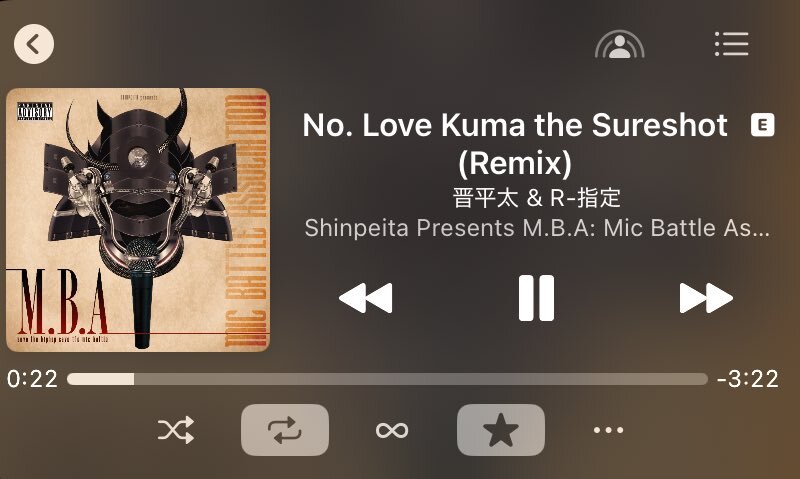
Task: Toggle shuffle mode
Action: [176, 430]
